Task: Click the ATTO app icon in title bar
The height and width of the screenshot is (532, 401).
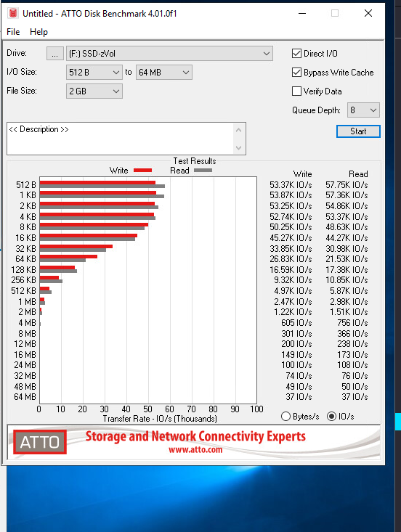Action: pos(13,13)
